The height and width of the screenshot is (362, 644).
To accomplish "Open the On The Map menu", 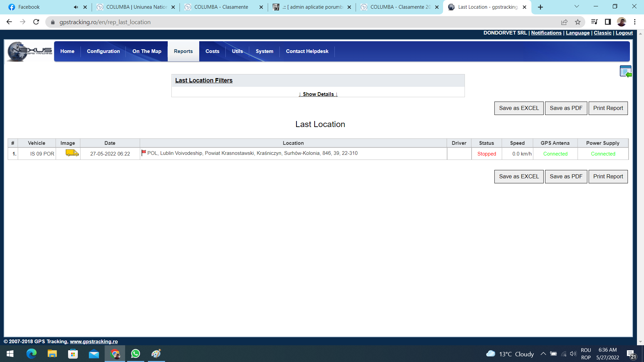I will pos(147,51).
